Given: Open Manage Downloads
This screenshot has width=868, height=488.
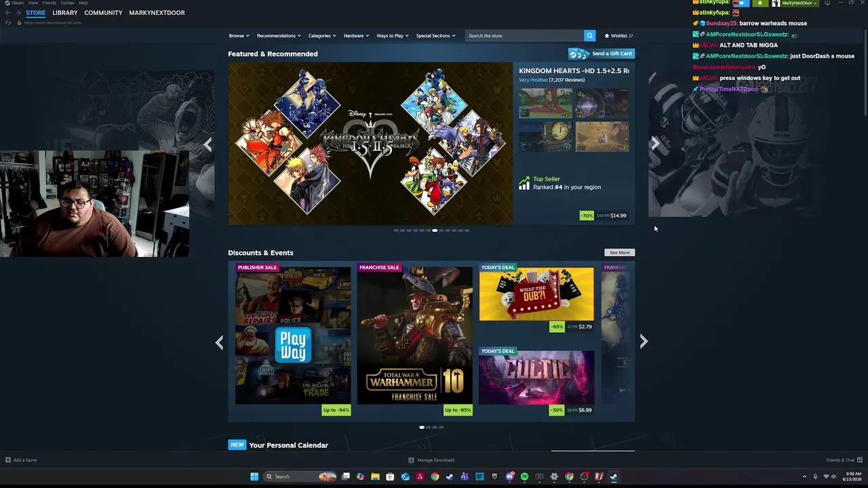Looking at the screenshot, I should pyautogui.click(x=431, y=460).
